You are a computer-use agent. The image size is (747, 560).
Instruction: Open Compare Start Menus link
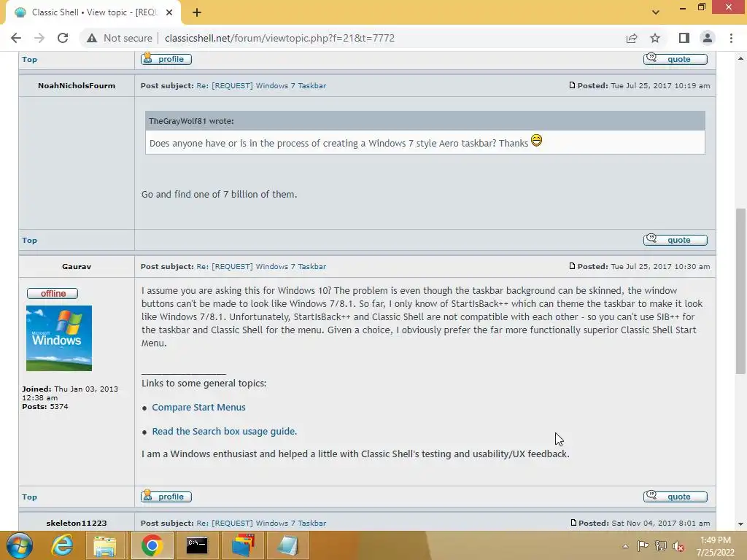click(198, 407)
